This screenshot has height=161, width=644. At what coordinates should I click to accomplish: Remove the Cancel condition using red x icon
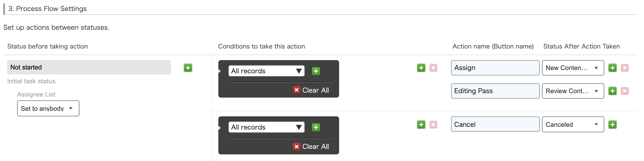click(x=433, y=124)
